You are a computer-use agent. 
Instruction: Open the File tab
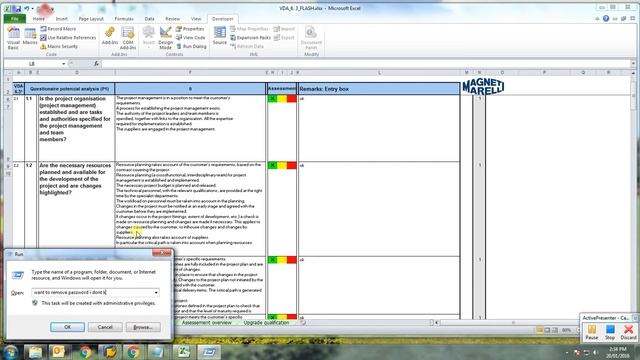coord(15,19)
